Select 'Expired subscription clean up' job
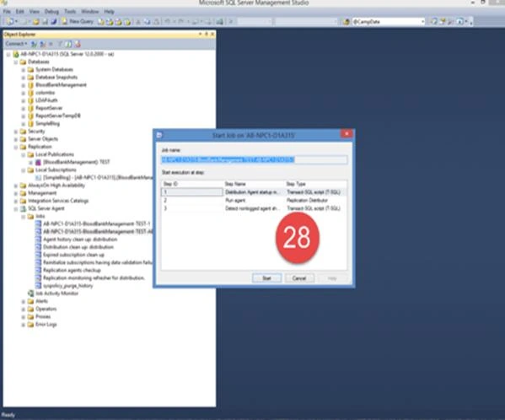 pyautogui.click(x=73, y=255)
